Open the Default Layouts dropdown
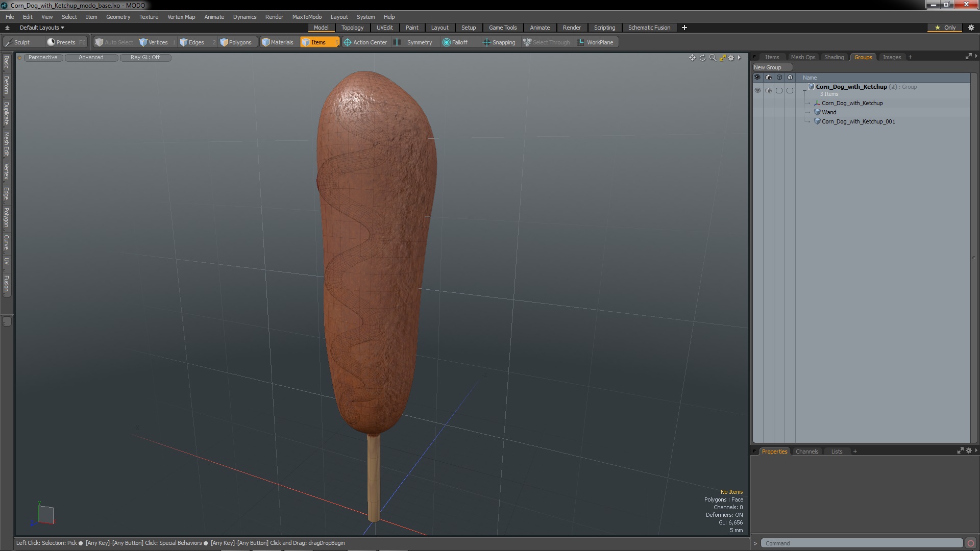The height and width of the screenshot is (551, 980). tap(41, 28)
